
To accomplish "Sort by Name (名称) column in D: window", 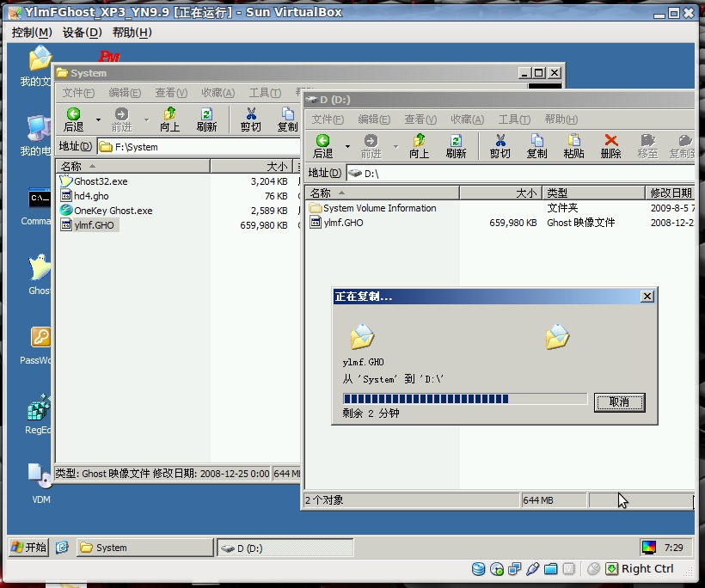I will click(383, 193).
